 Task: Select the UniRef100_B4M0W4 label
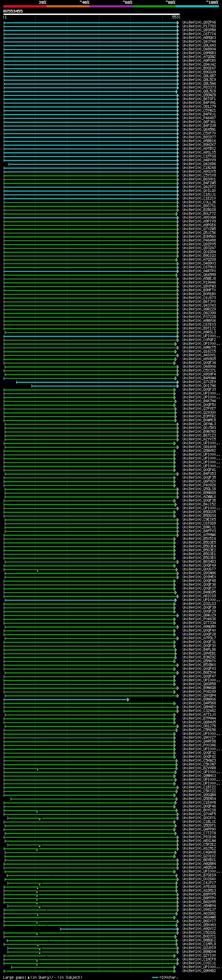199,378
